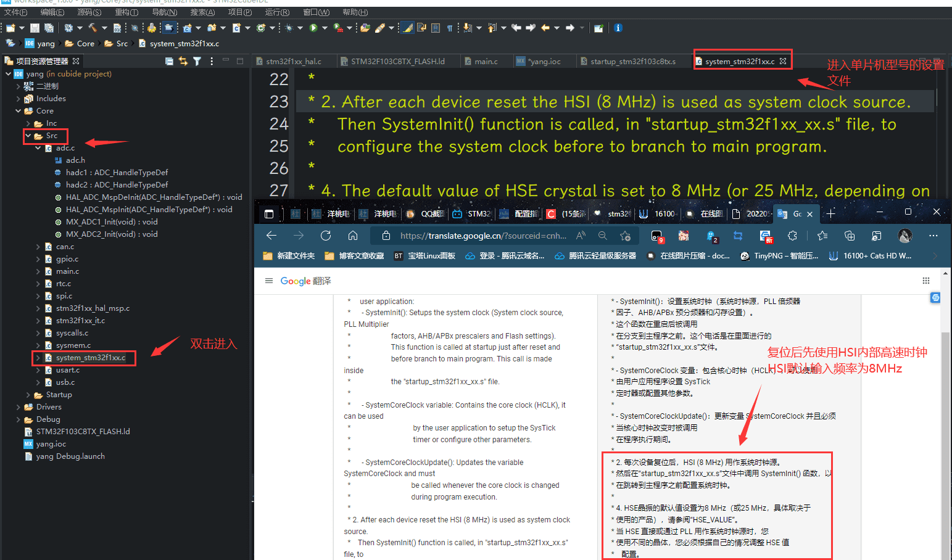
Task: Open the Google apps grid icon
Action: pos(925,281)
